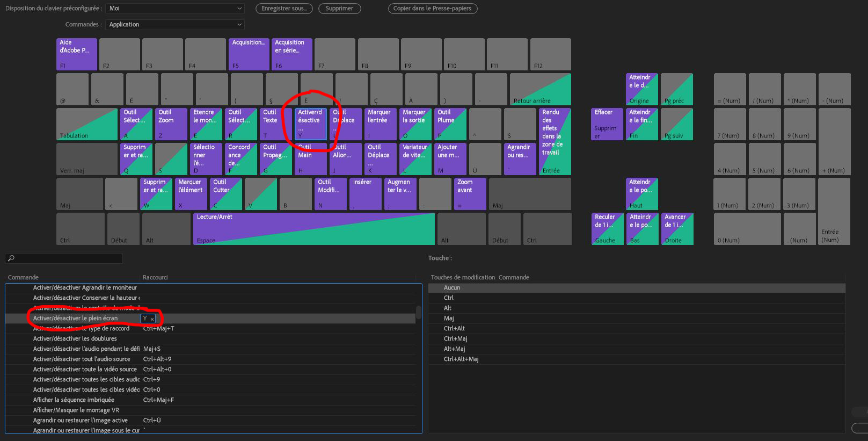Open the keyboard layout preset dropdown showing Moi

175,9
